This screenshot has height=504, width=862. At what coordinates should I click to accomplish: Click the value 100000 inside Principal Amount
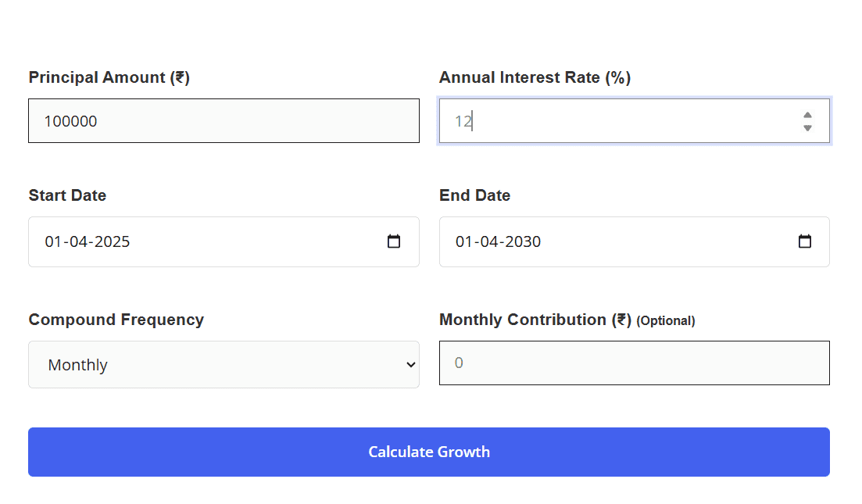pos(71,120)
